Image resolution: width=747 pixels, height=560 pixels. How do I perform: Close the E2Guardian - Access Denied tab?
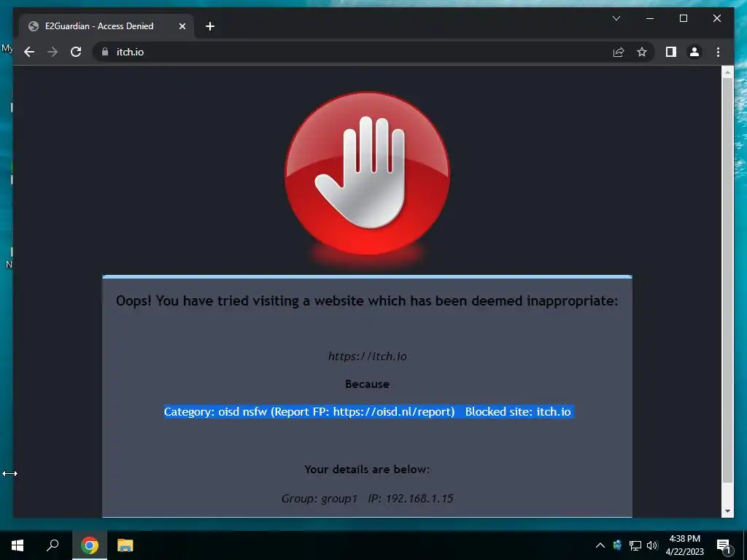coord(182,26)
